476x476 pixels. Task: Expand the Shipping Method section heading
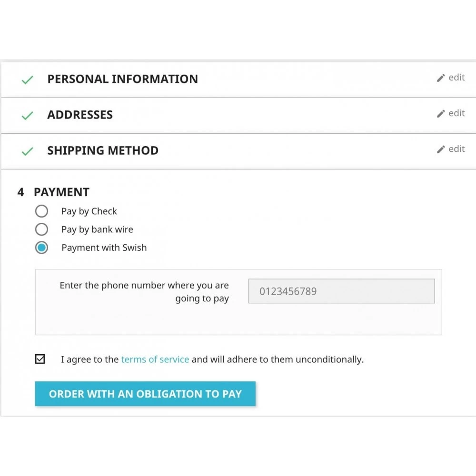(x=103, y=150)
